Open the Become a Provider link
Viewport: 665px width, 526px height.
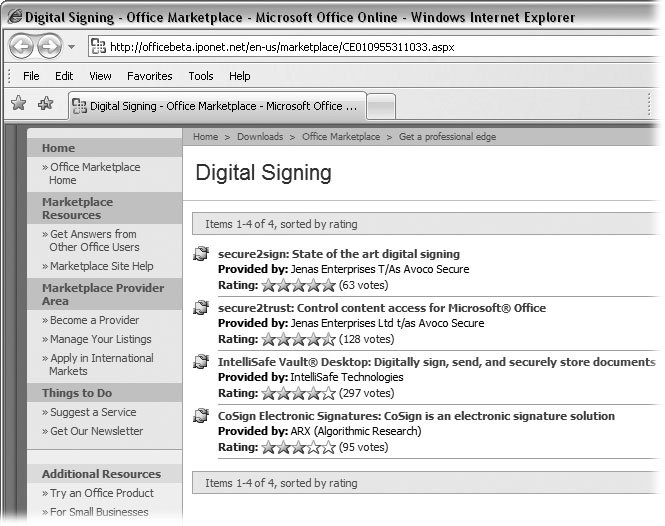click(x=94, y=321)
